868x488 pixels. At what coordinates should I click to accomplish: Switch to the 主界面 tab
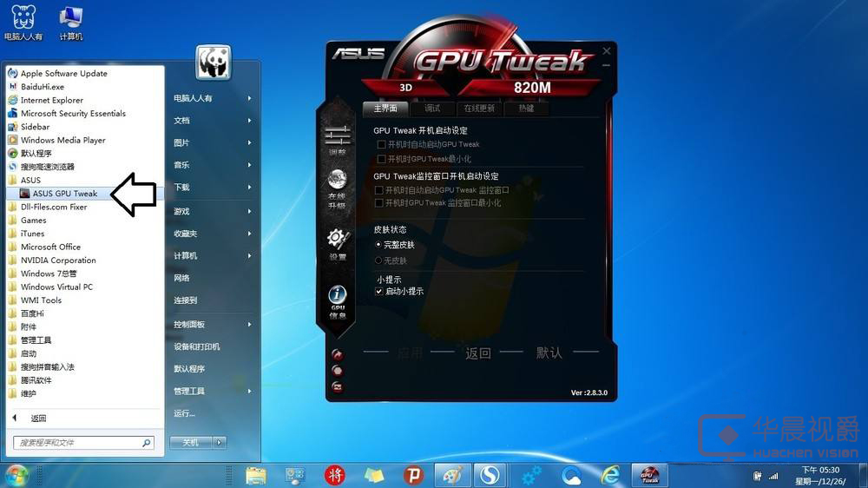385,108
